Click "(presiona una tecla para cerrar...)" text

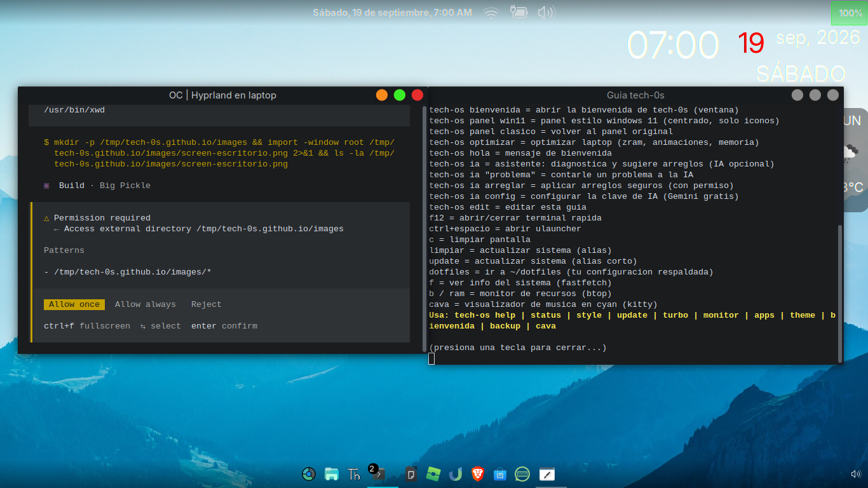point(518,348)
